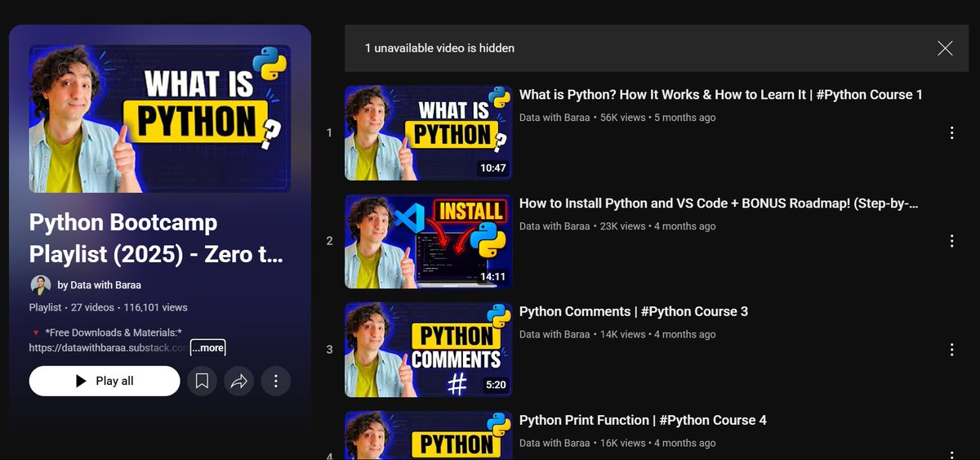Play the Install Python VS Code thumbnail

click(428, 241)
